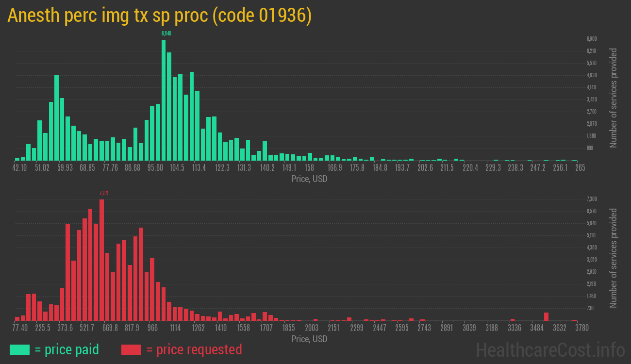Click the 'price paid' legend label

(x=67, y=349)
